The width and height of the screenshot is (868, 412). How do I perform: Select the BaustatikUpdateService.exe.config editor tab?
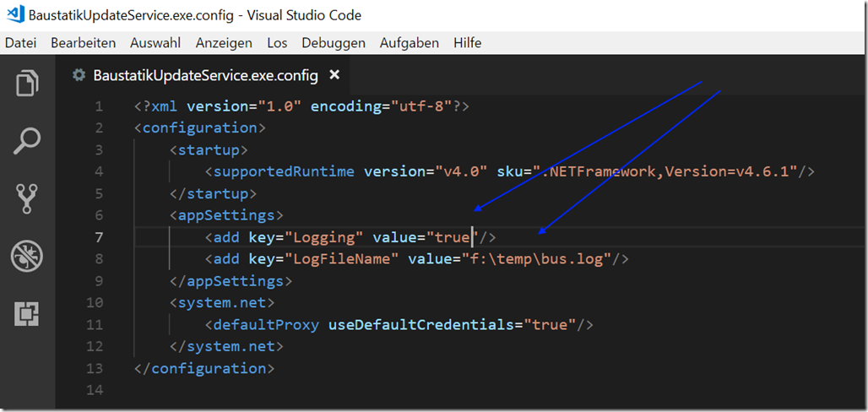205,75
